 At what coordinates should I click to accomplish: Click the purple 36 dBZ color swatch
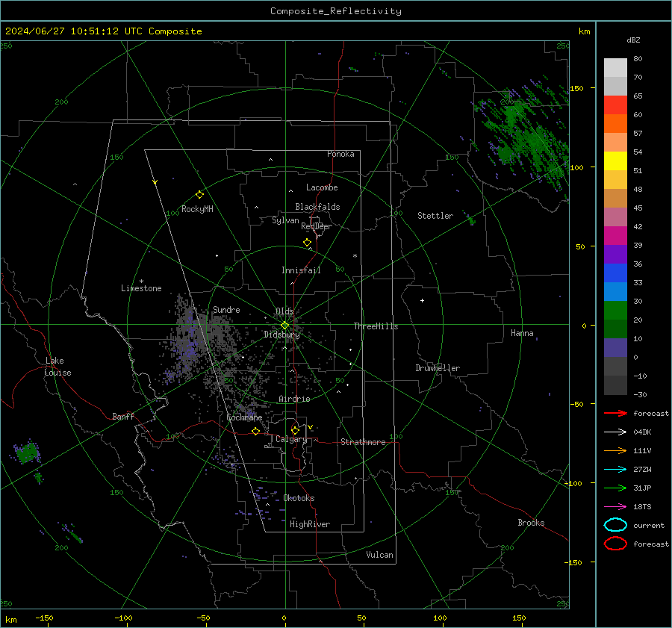point(615,254)
